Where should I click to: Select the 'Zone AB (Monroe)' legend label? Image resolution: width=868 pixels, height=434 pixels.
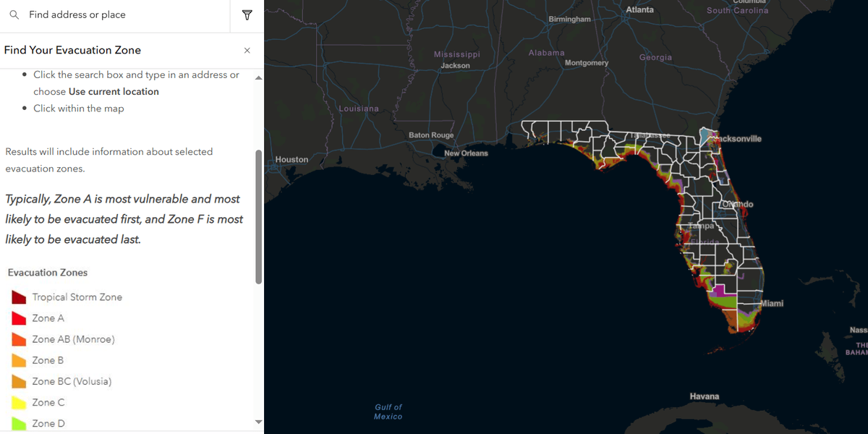tap(73, 339)
